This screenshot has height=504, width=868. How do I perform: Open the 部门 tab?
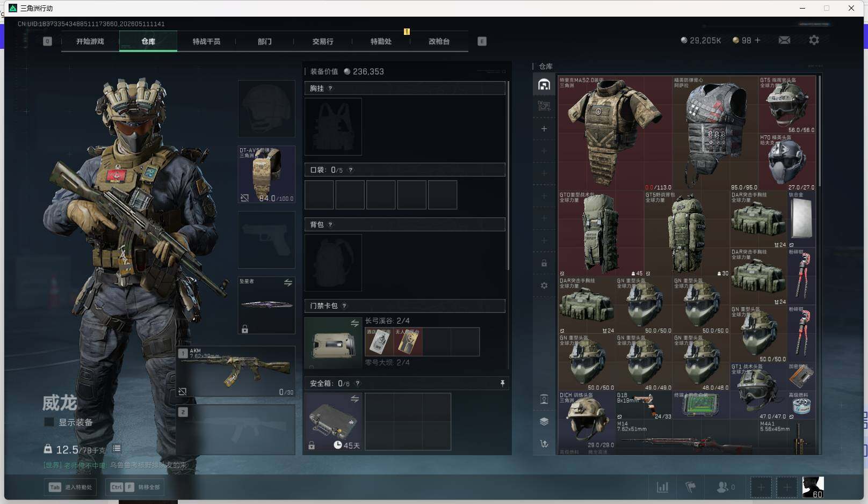264,41
